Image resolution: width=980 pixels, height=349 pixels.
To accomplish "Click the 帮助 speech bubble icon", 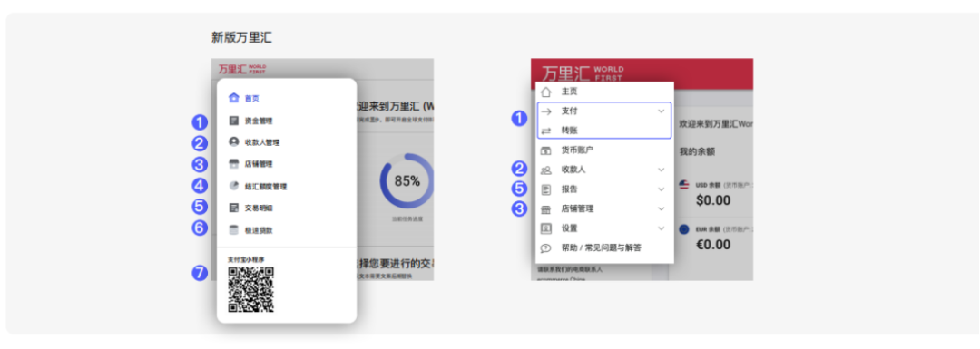I will click(x=545, y=247).
